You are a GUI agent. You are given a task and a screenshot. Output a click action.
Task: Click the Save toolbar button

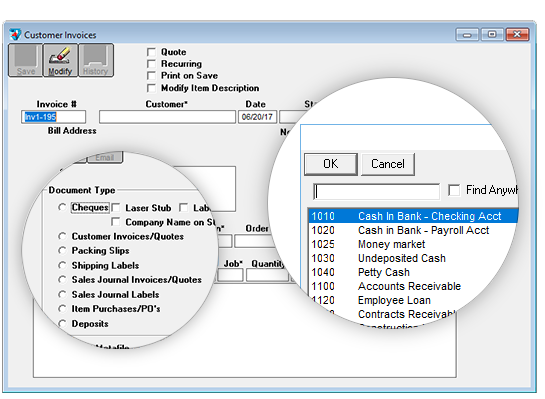click(25, 60)
